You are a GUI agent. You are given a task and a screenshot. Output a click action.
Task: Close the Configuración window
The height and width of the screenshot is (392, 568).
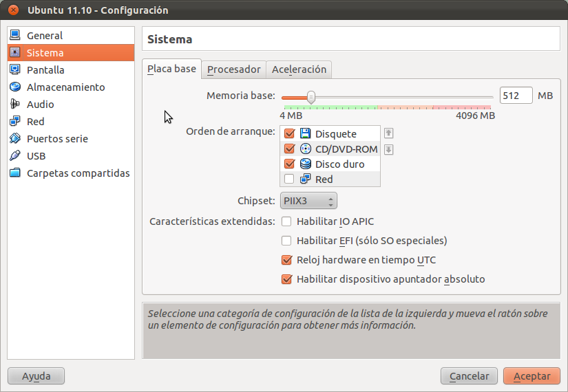pyautogui.click(x=13, y=10)
